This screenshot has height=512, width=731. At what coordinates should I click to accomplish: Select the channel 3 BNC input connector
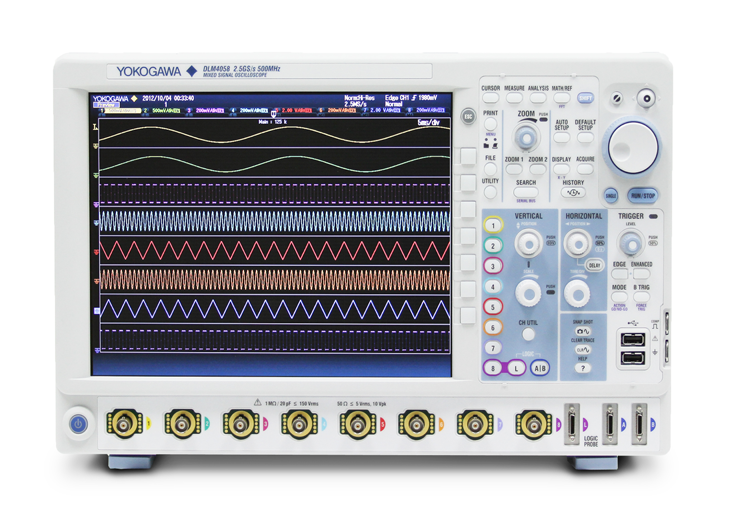coord(241,424)
